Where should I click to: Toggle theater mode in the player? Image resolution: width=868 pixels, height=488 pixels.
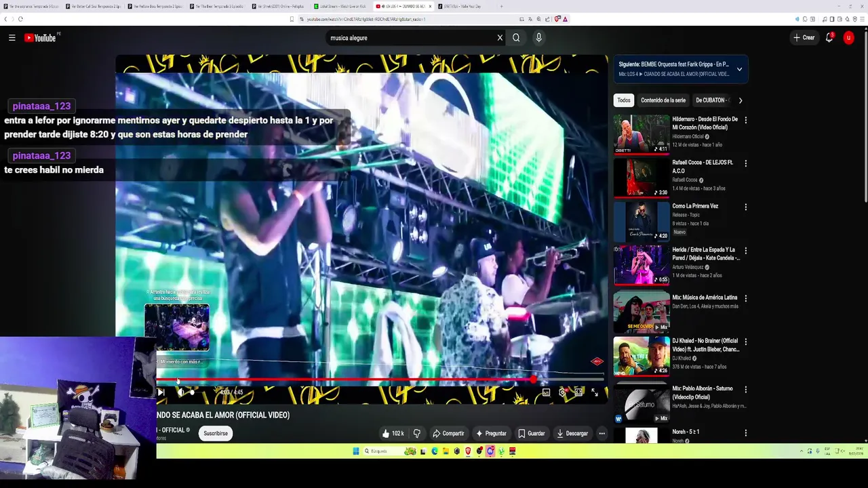[x=578, y=392]
